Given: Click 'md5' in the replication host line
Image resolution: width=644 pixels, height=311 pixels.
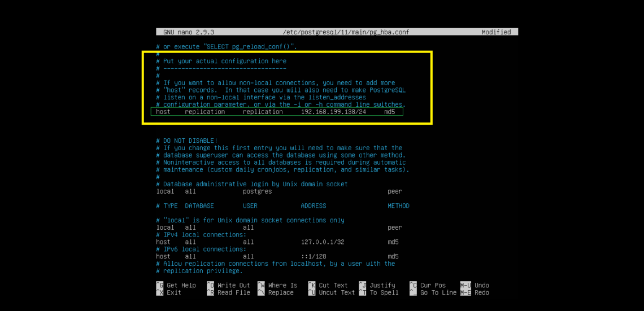Looking at the screenshot, I should (390, 112).
